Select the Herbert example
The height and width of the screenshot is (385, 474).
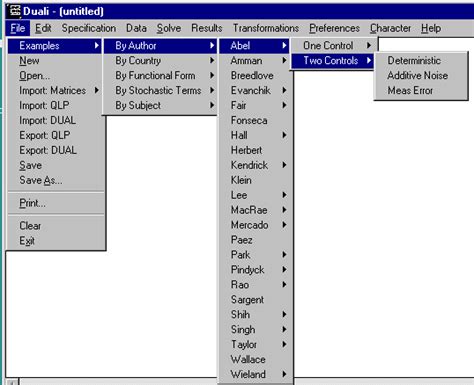(256, 150)
